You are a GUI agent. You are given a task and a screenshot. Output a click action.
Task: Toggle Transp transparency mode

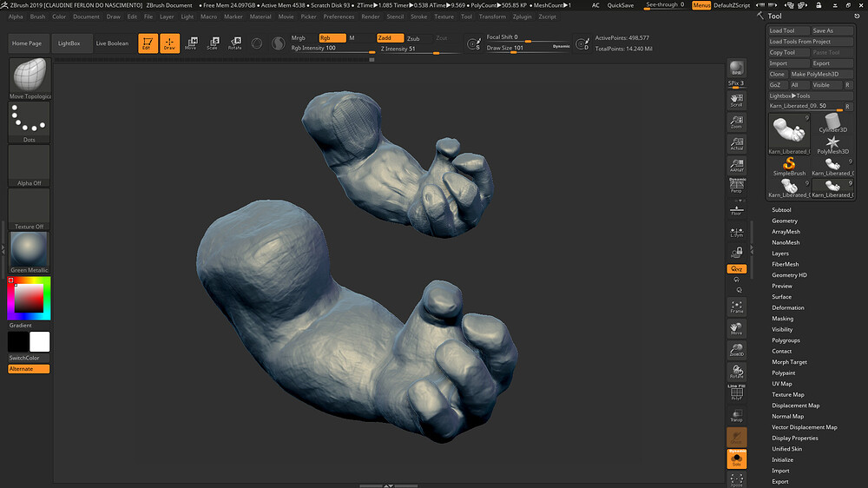point(736,415)
